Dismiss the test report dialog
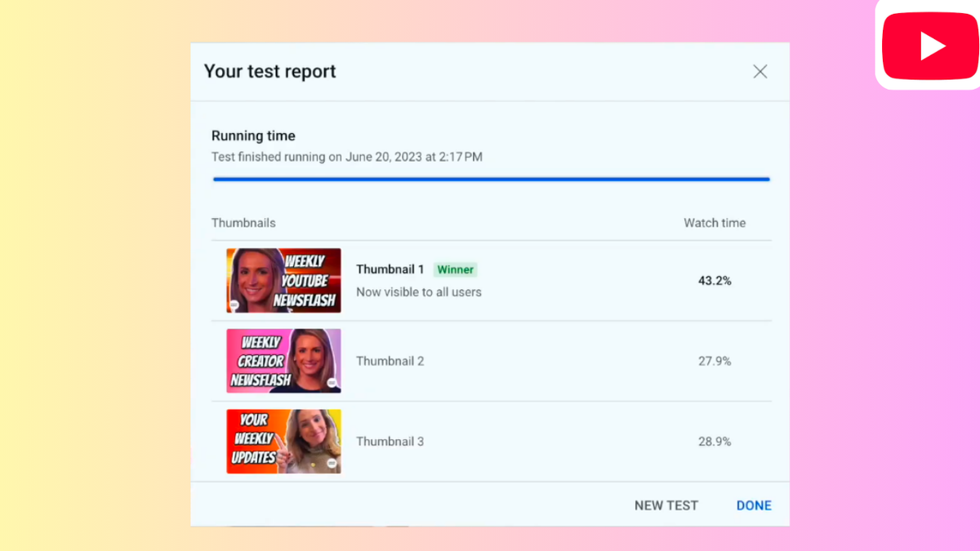980x551 pixels. point(759,71)
